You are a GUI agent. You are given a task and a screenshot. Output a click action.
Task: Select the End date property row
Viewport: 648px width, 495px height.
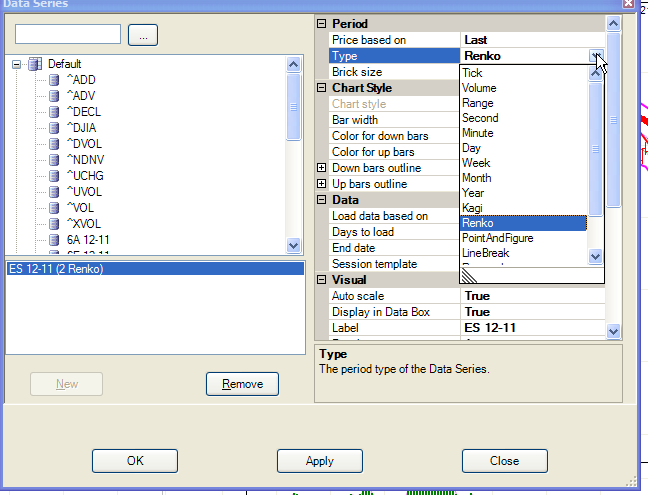tap(394, 248)
